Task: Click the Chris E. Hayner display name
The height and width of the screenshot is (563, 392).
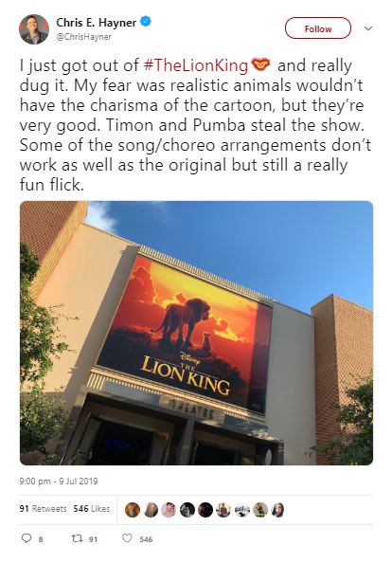Action: [x=97, y=23]
